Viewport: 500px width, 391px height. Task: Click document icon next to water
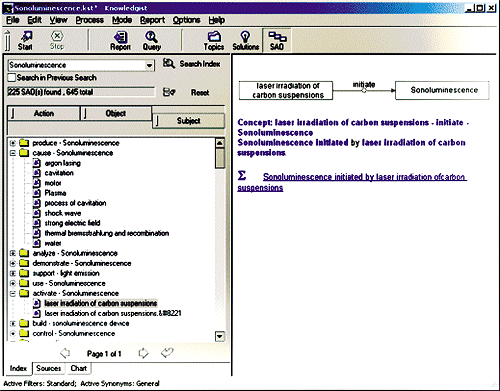coord(37,243)
